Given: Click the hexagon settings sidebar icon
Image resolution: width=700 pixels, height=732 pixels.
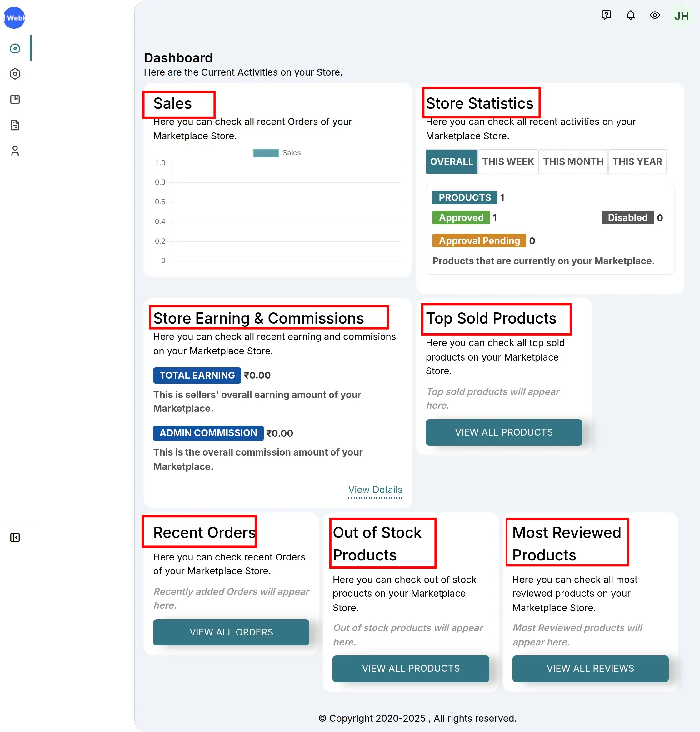Looking at the screenshot, I should [15, 74].
